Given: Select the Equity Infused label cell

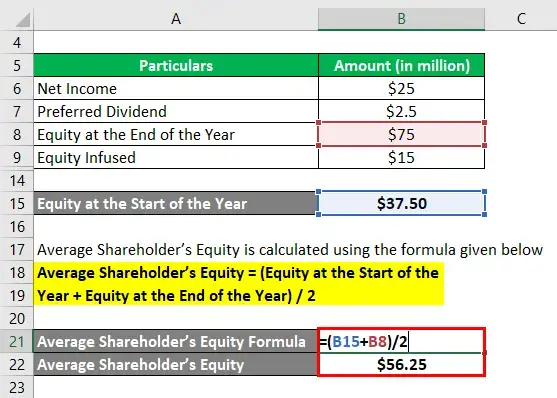Looking at the screenshot, I should [x=176, y=157].
